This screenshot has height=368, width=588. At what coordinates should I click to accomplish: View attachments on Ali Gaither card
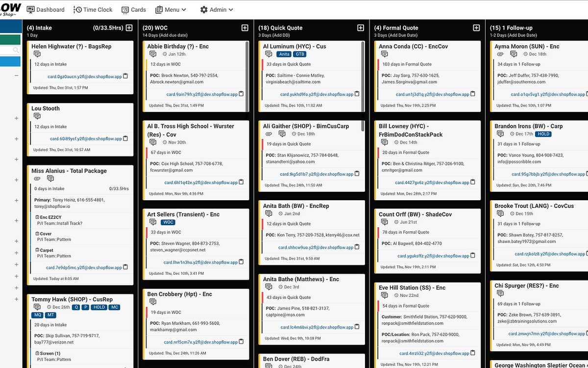tap(269, 134)
